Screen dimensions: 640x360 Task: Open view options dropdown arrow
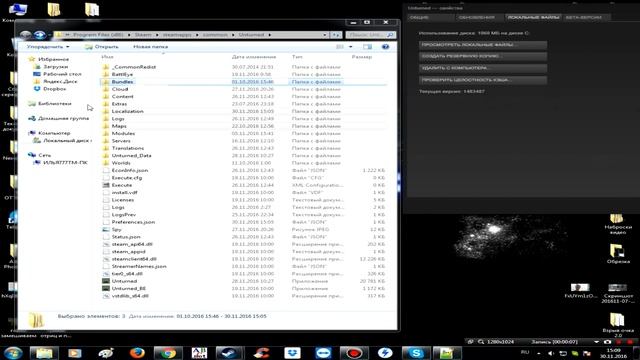click(x=350, y=47)
